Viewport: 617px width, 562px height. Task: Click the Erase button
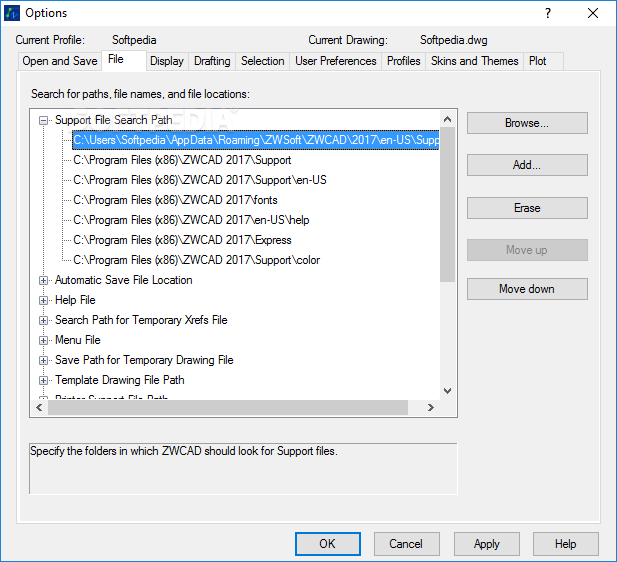point(527,208)
